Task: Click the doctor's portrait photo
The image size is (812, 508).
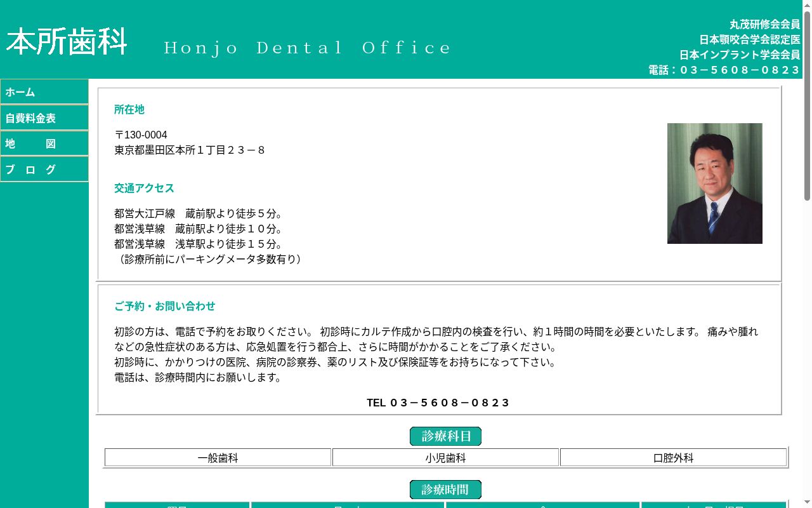Action: coord(715,184)
